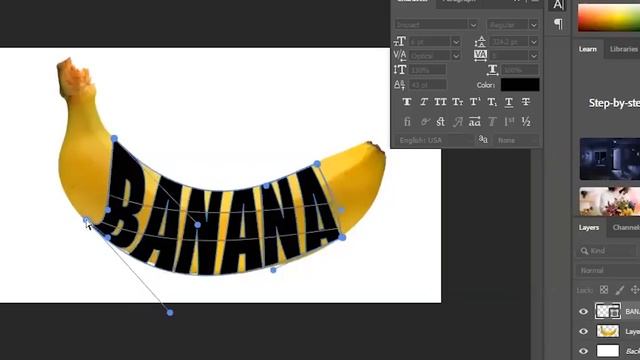Screen dimensions: 640x360
Task: Enable Swash OpenType option
Action: (458, 122)
